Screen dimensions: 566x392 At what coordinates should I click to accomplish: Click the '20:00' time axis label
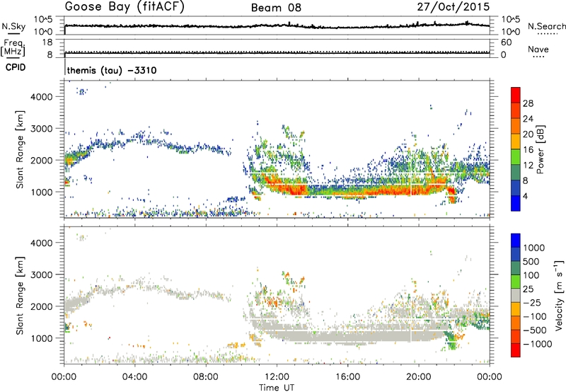419,377
